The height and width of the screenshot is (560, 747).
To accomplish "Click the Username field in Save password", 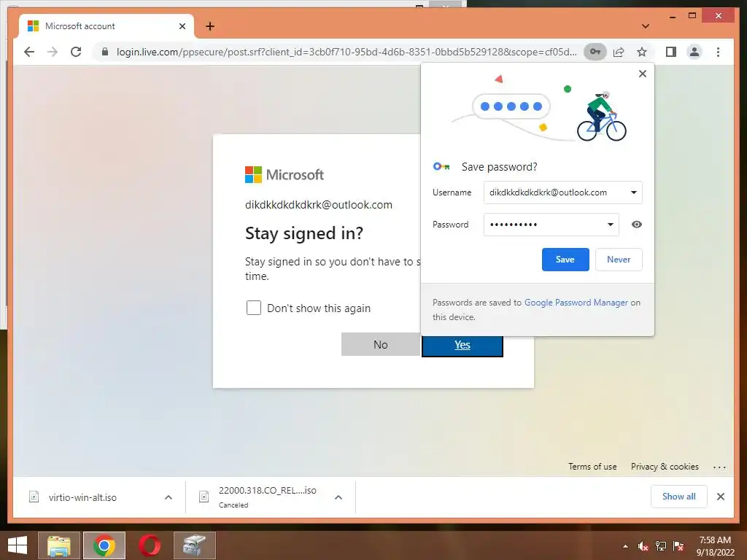I will pos(562,192).
